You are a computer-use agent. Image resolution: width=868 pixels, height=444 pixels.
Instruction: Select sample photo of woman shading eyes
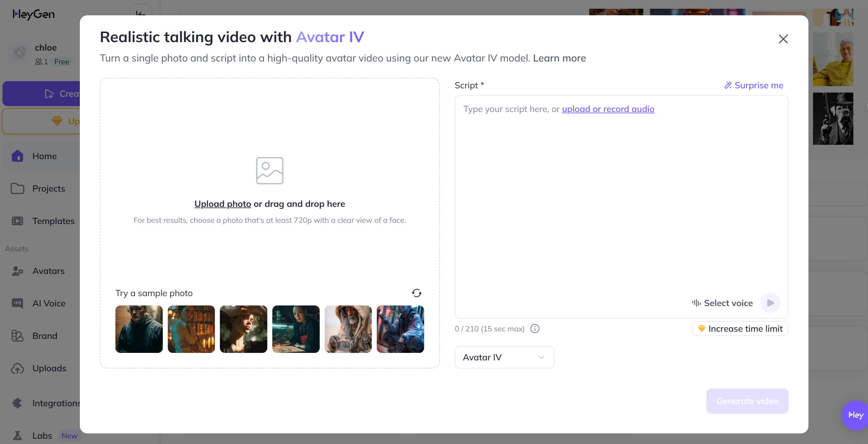click(x=243, y=329)
